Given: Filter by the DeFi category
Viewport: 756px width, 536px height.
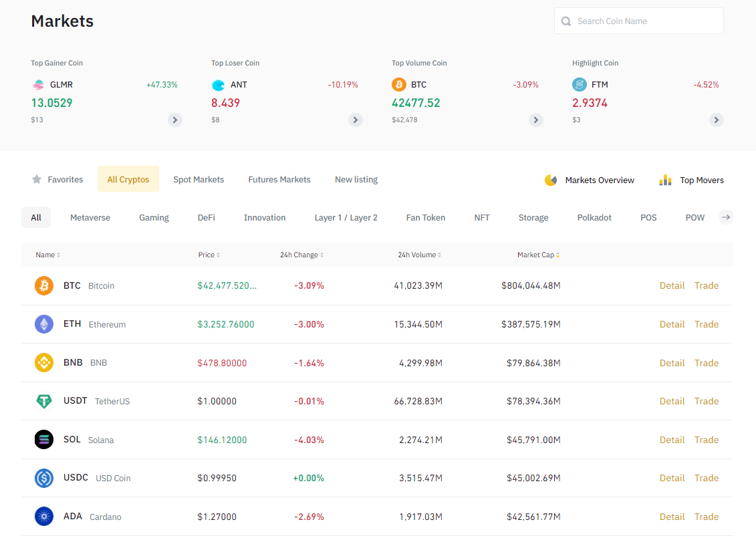Looking at the screenshot, I should [x=207, y=217].
